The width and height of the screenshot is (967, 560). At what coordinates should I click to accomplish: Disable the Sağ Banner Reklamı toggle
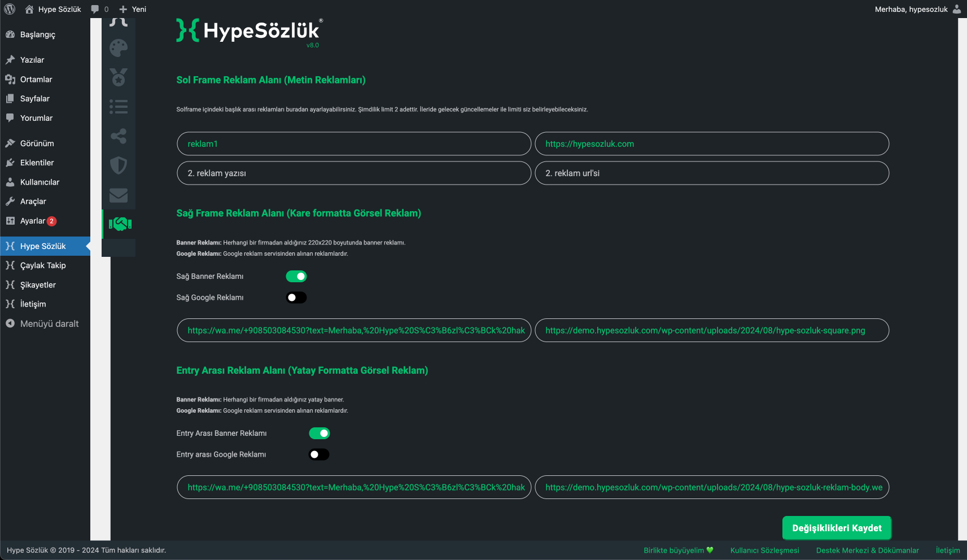tap(296, 276)
